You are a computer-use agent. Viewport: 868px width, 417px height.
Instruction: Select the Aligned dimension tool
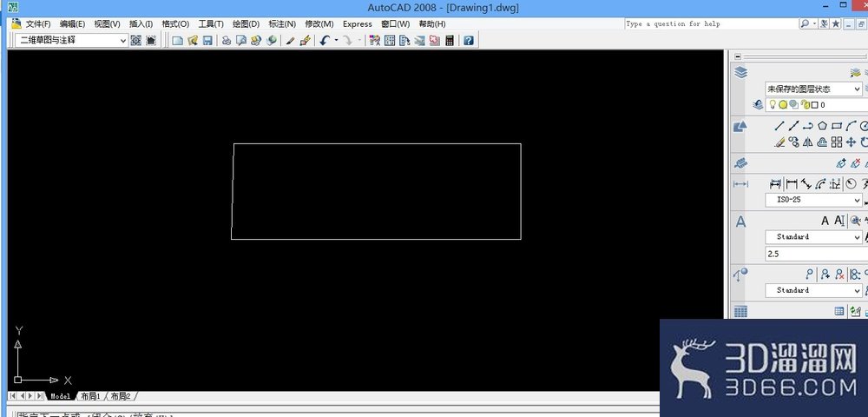(x=806, y=184)
